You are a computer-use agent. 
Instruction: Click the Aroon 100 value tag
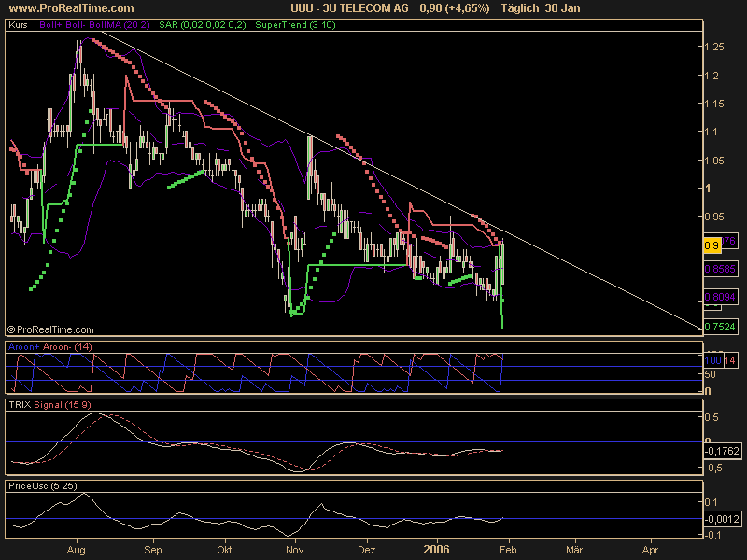pyautogui.click(x=712, y=360)
